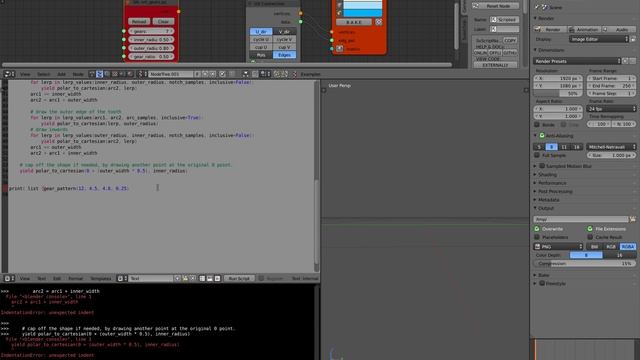Open the Render Presets dropdown
This screenshot has height=360, width=640.
577,61
